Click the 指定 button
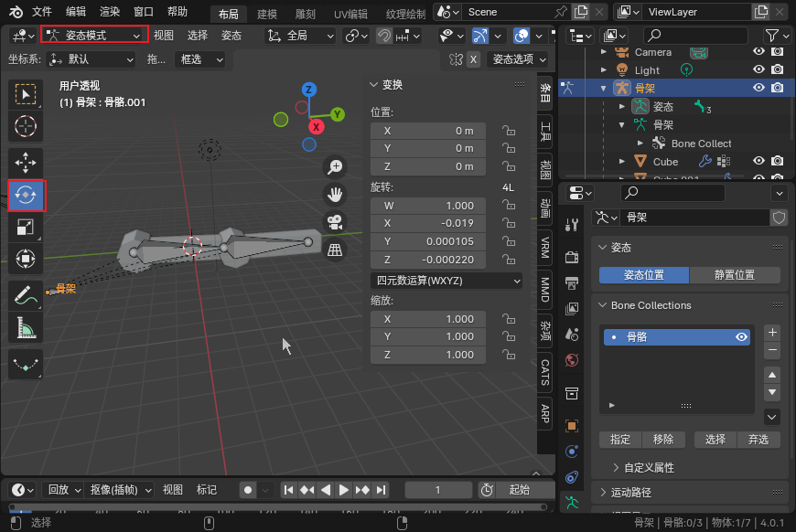This screenshot has height=532, width=796. [620, 440]
